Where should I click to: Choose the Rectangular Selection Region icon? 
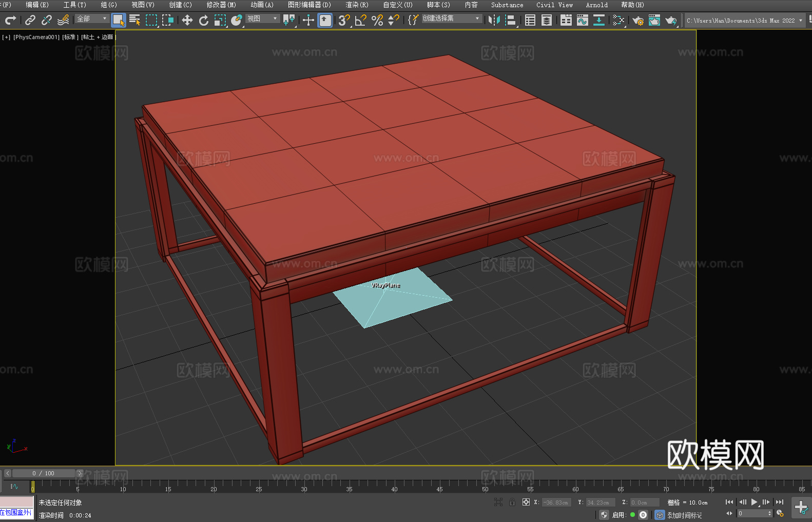tap(151, 20)
